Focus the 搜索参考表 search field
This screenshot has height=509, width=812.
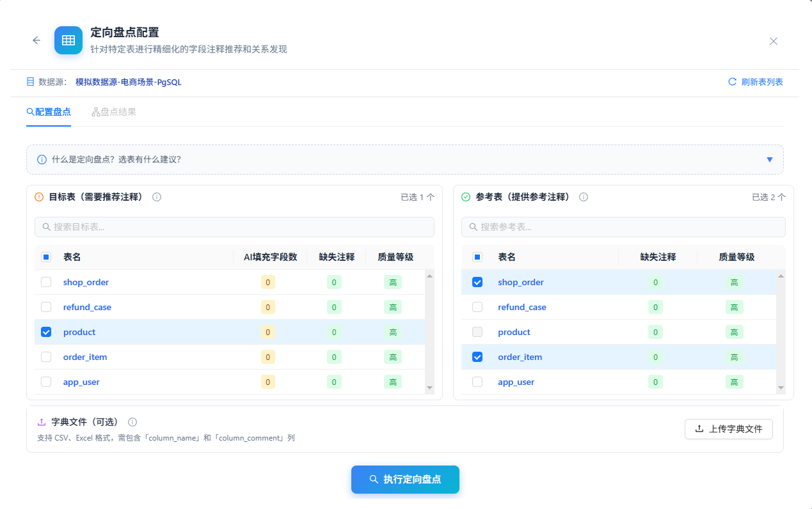[623, 227]
